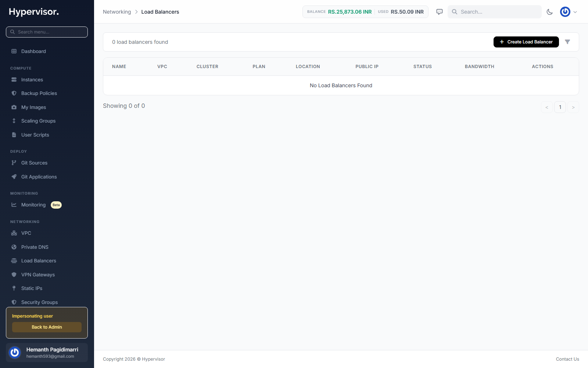Click the Git Sources branch icon
This screenshot has height=368, width=588.
[x=14, y=163]
